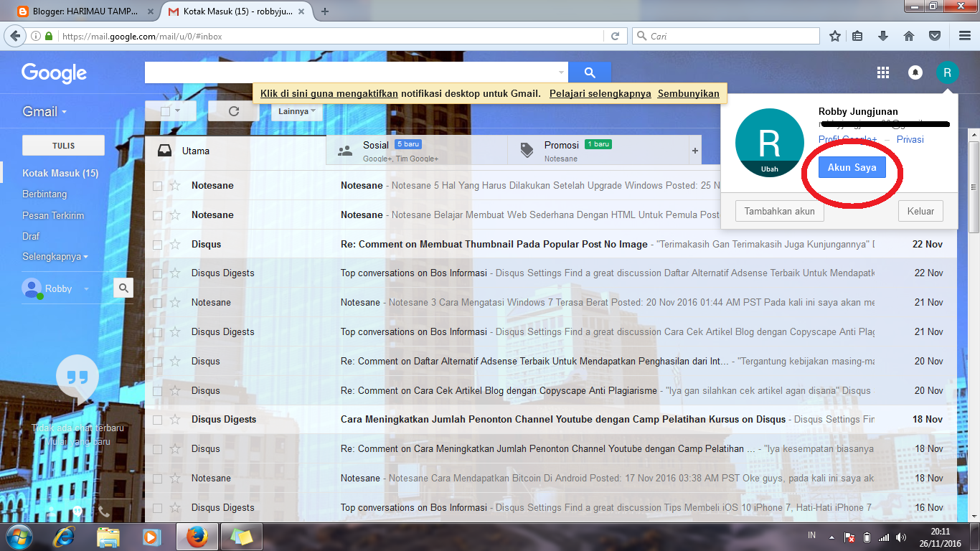
Task: Open the Privasi link
Action: [x=910, y=140]
